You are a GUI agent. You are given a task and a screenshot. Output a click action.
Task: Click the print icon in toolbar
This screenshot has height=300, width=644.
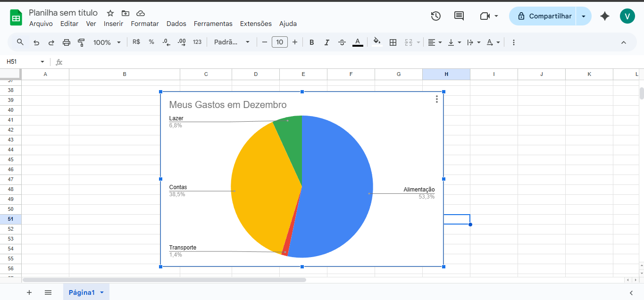[x=67, y=42]
